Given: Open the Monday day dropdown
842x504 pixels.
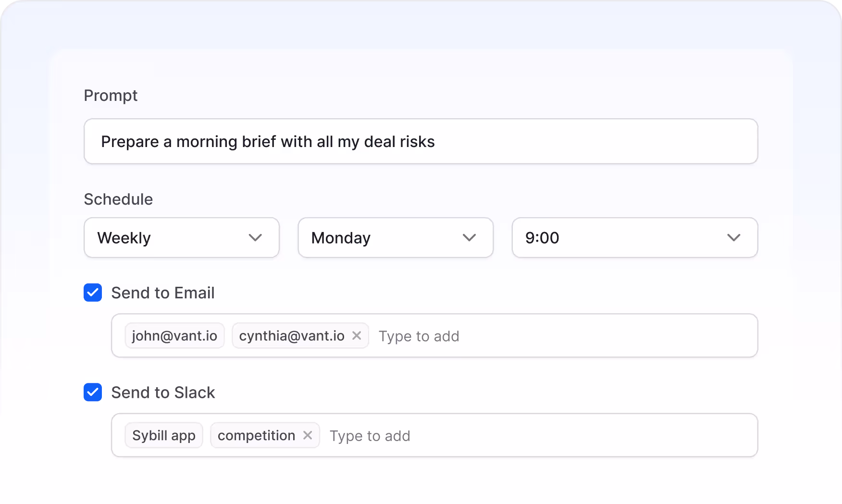Looking at the screenshot, I should [396, 237].
